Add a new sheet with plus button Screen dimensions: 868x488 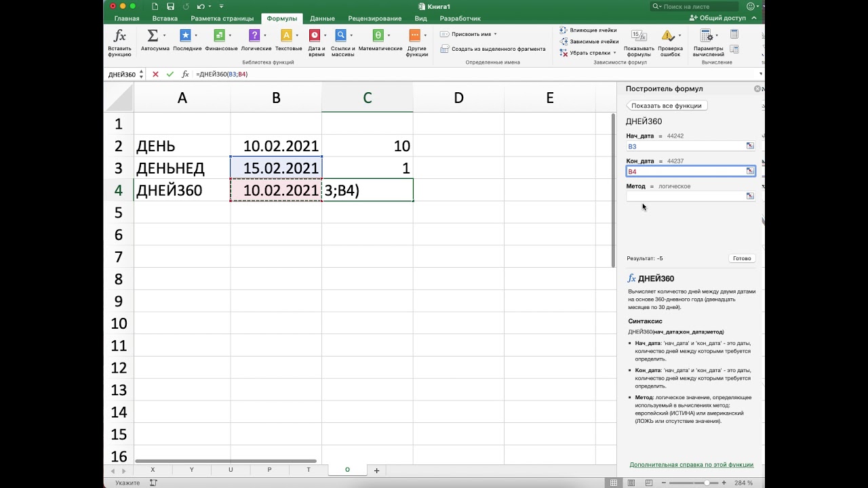376,470
